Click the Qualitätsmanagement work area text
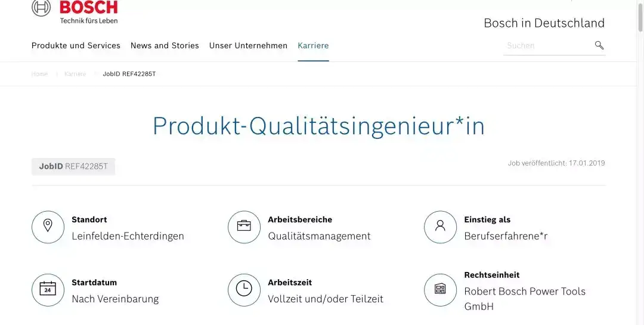Screen dimensions: 644x325 [319, 236]
